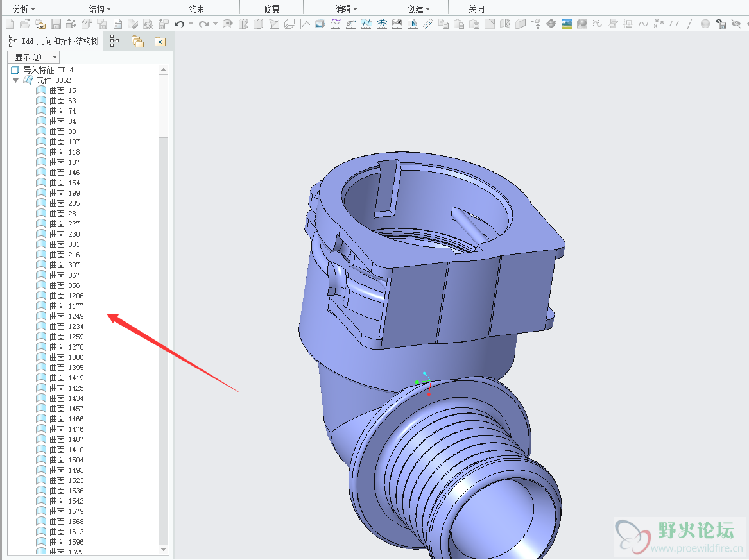The image size is (749, 560).
Task: Click the teapot render icon
Action: click(x=551, y=23)
